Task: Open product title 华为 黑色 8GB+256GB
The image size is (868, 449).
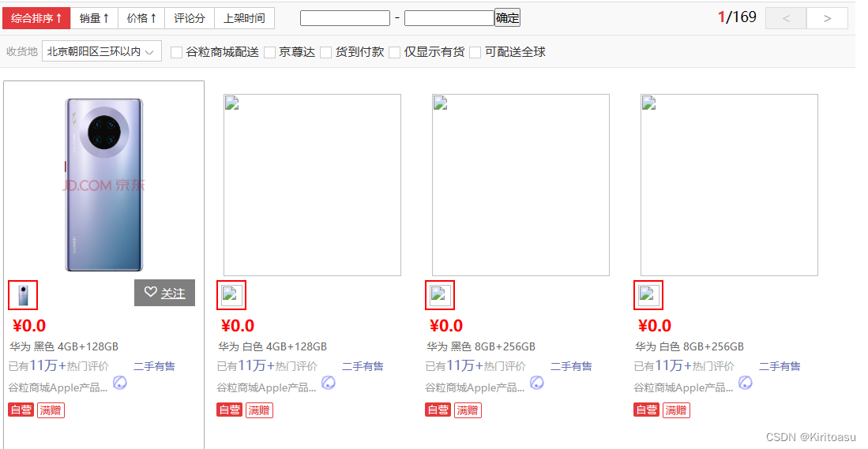Action: coord(480,346)
